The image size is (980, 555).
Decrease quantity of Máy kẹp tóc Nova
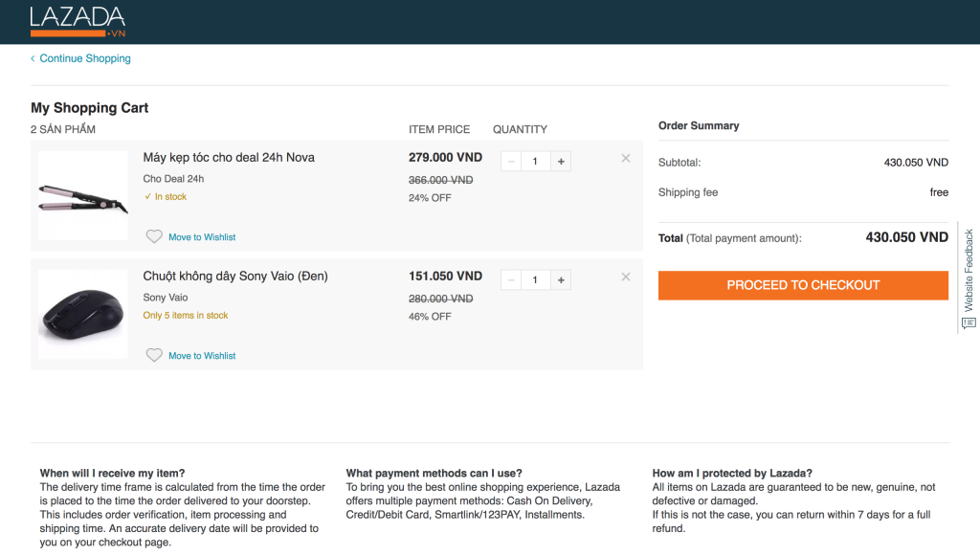coord(511,162)
